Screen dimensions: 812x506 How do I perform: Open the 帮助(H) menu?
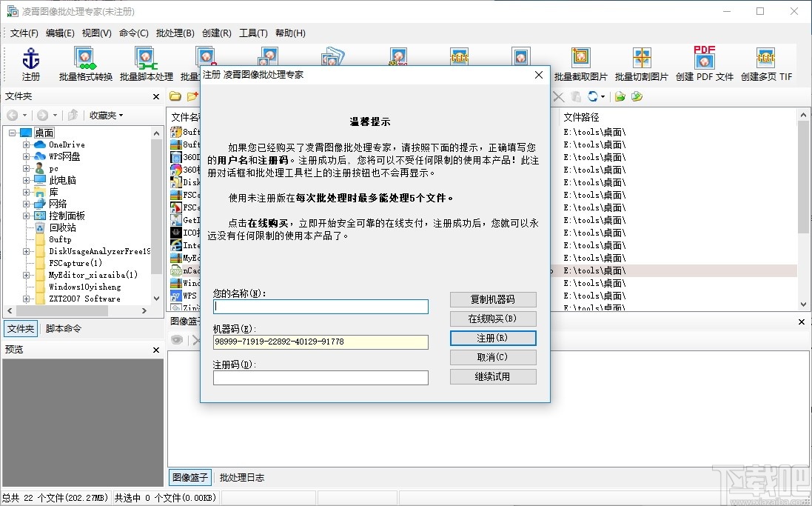290,33
